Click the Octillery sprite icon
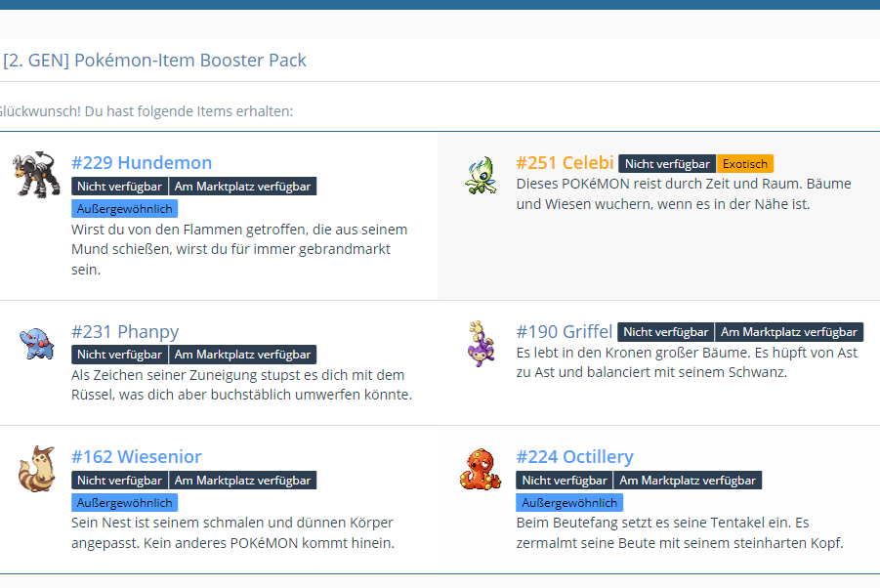The image size is (880, 588). (481, 469)
